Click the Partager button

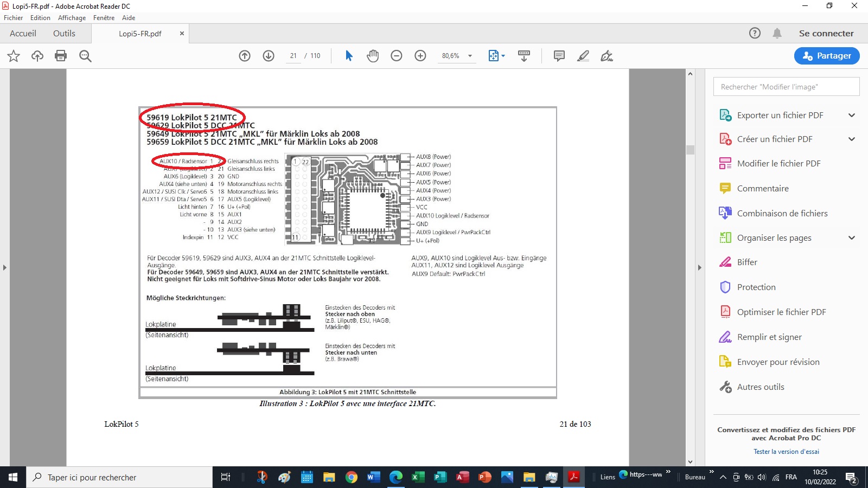tap(826, 56)
